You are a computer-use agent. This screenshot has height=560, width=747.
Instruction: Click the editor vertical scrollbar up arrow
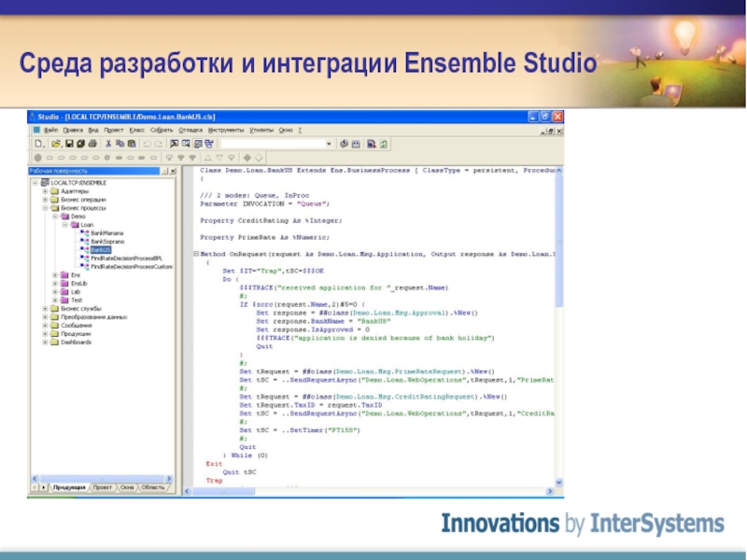pos(559,172)
